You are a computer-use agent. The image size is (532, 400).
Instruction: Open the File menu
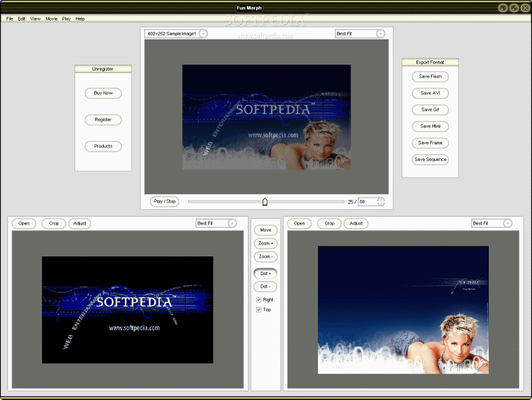pos(9,19)
